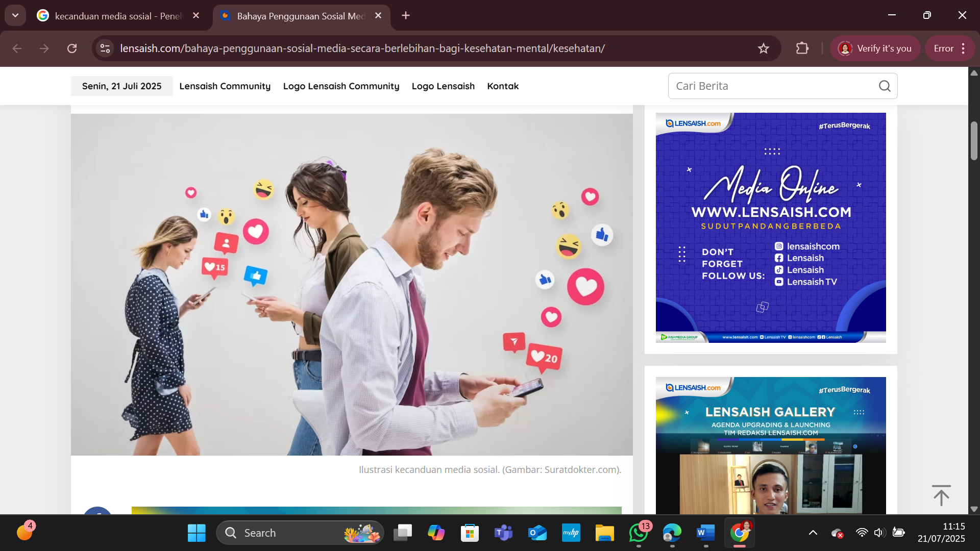The height and width of the screenshot is (551, 980).
Task: Open Outlook from the taskbar
Action: pyautogui.click(x=537, y=533)
